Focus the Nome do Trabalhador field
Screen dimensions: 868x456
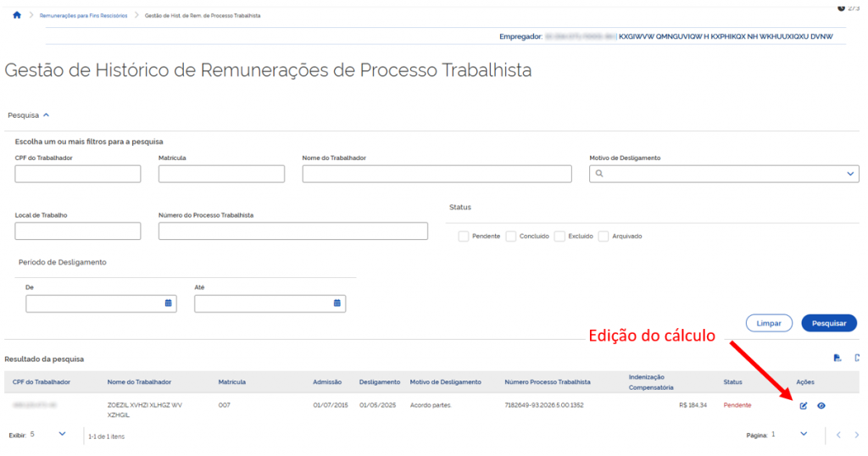(437, 174)
